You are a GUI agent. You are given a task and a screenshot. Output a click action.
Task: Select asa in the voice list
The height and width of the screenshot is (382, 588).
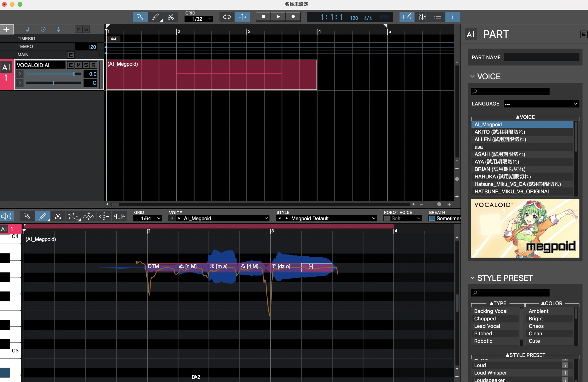click(522, 147)
